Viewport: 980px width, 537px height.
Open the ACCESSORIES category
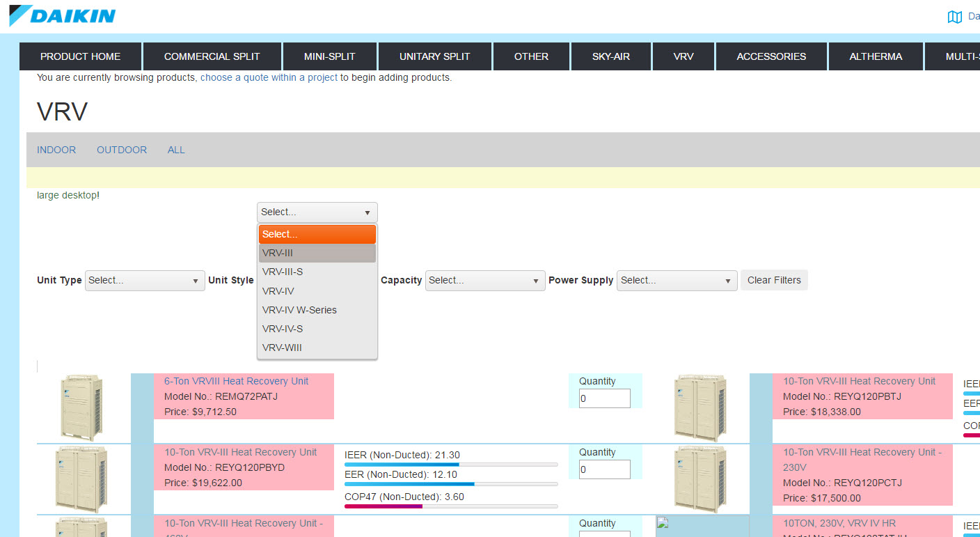pos(771,56)
